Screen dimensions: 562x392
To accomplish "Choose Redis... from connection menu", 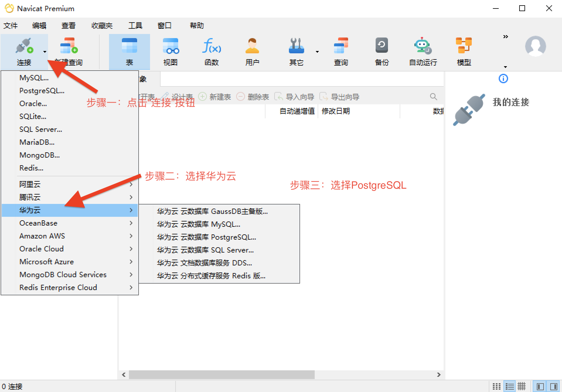I will (x=70, y=168).
